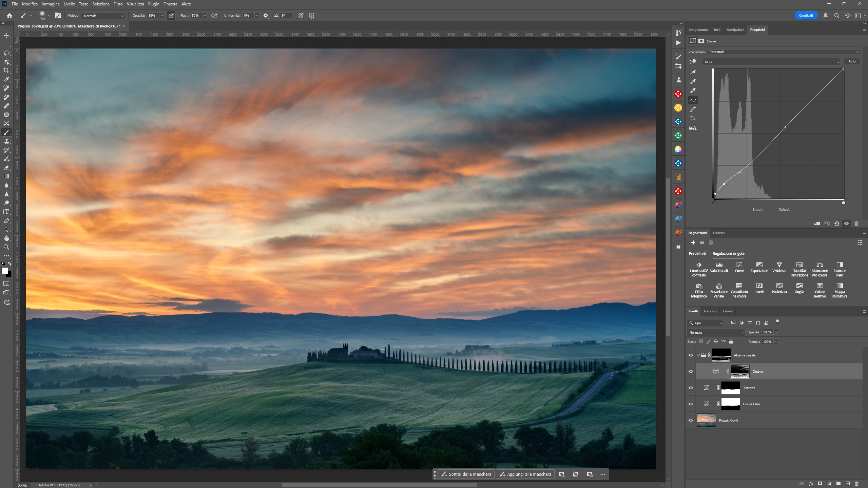Select the Hand tool

[x=6, y=238]
